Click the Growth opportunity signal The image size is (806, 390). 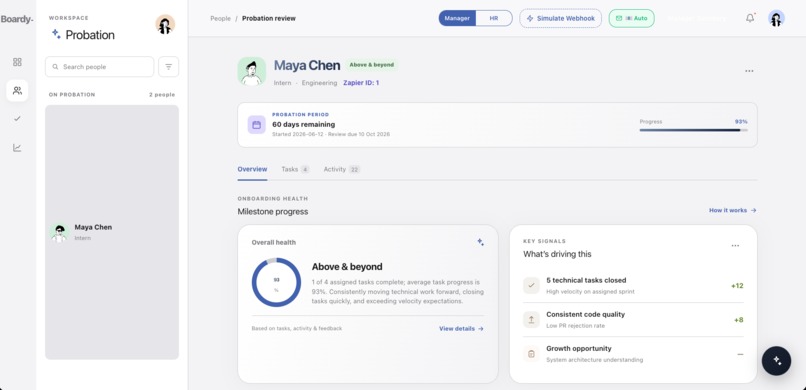(x=633, y=354)
